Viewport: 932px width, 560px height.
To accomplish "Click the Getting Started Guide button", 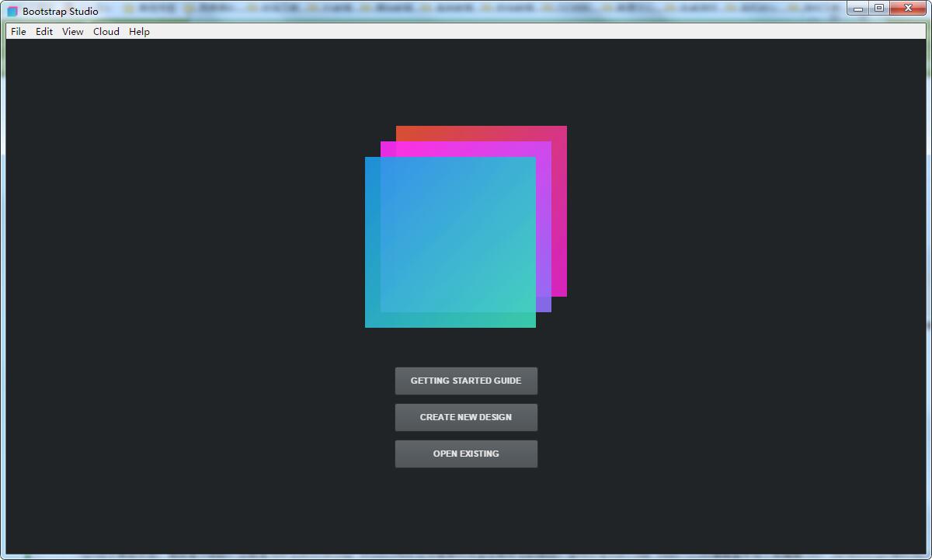I will [x=466, y=381].
